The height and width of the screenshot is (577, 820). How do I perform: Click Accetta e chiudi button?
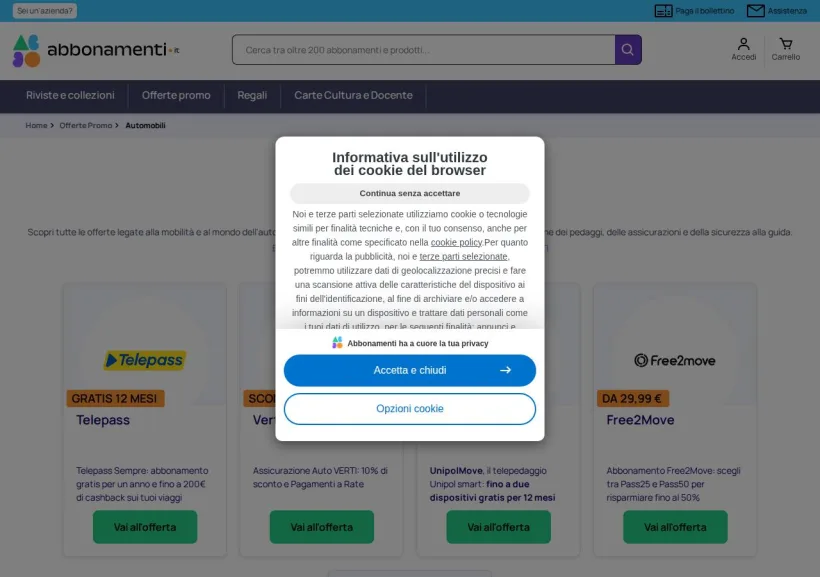tap(410, 370)
